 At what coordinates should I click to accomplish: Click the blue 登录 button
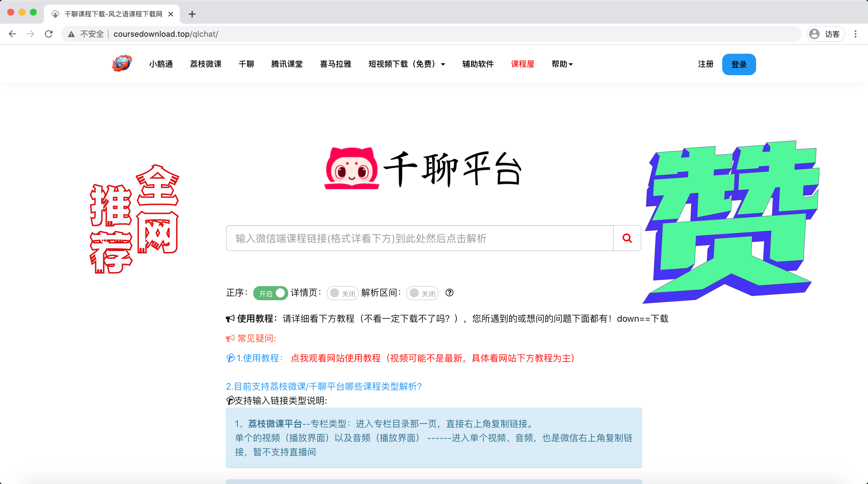tap(739, 64)
